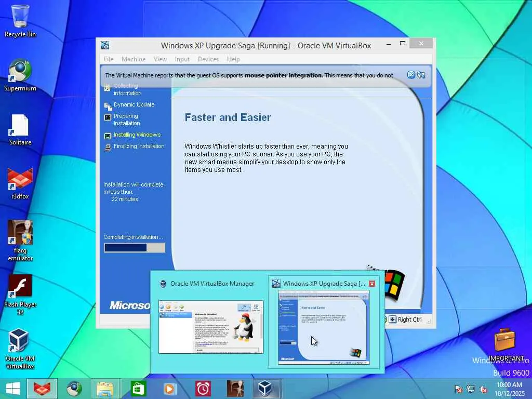
Task: Select the Flash Player 32 desktop icon
Action: click(x=20, y=295)
